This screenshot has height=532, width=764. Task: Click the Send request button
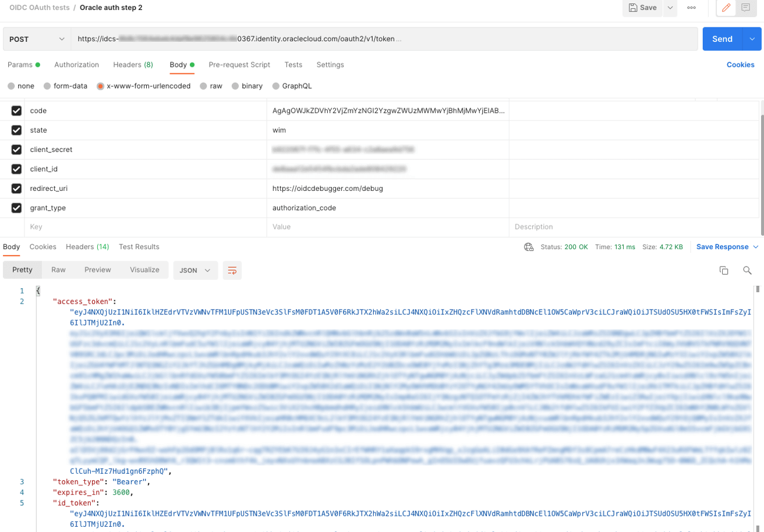tap(722, 39)
